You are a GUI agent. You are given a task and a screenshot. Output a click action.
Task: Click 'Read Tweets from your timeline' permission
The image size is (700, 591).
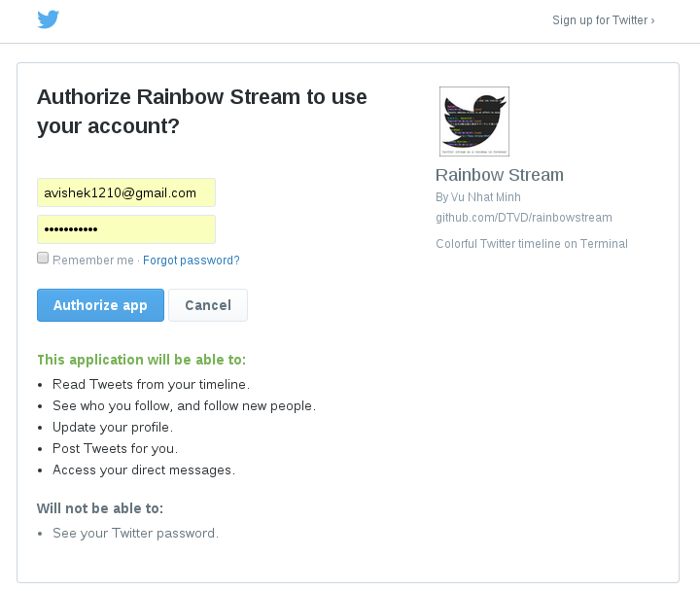tap(151, 384)
